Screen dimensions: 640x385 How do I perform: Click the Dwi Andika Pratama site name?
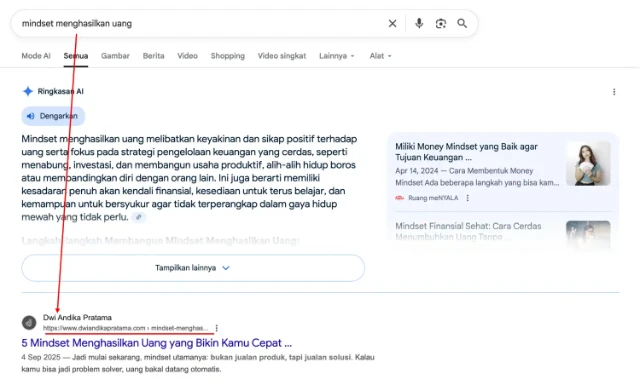pos(77,317)
